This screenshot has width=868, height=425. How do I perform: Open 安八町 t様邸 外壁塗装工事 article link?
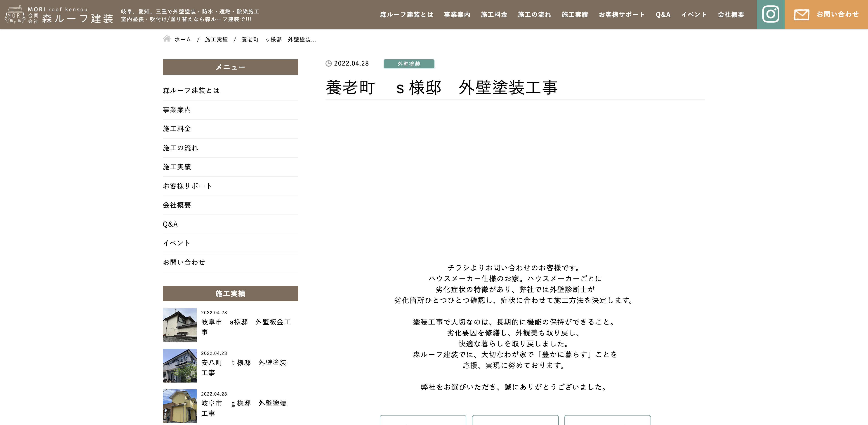pos(244,368)
